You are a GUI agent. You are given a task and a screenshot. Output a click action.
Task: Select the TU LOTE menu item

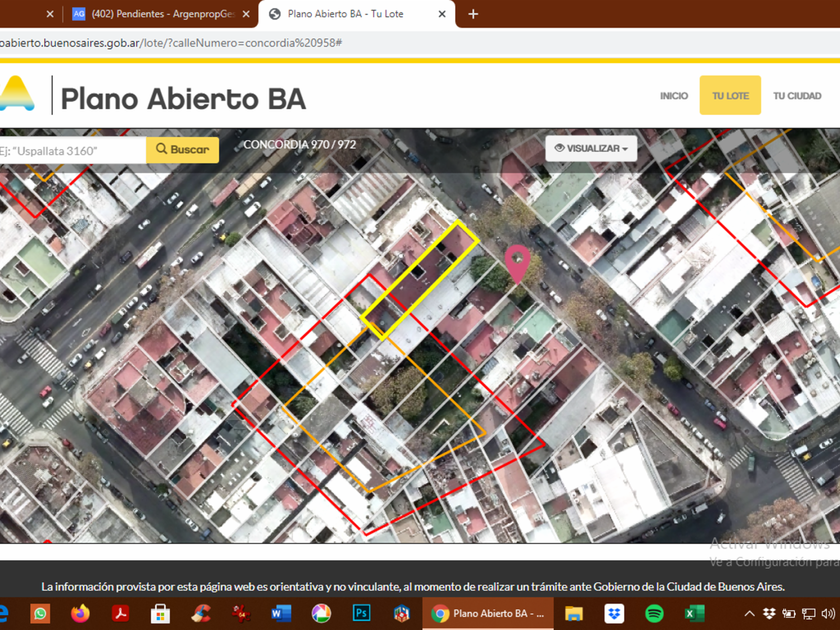click(x=730, y=96)
